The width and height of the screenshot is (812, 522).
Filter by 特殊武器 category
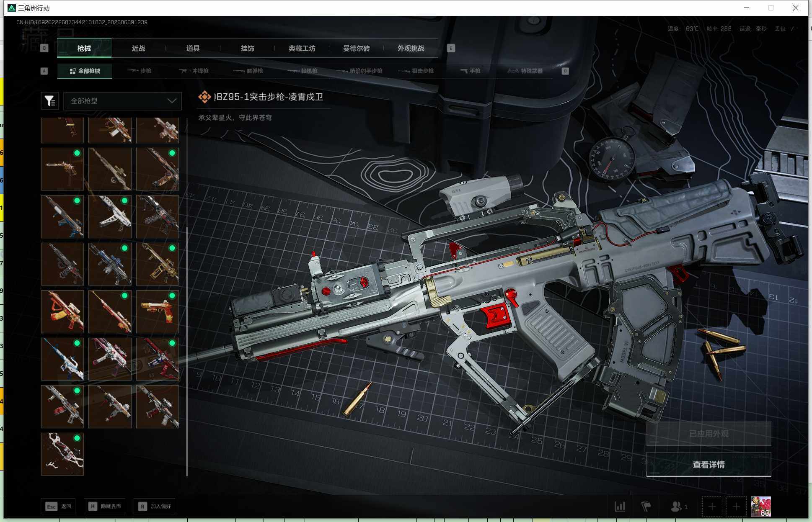click(525, 71)
